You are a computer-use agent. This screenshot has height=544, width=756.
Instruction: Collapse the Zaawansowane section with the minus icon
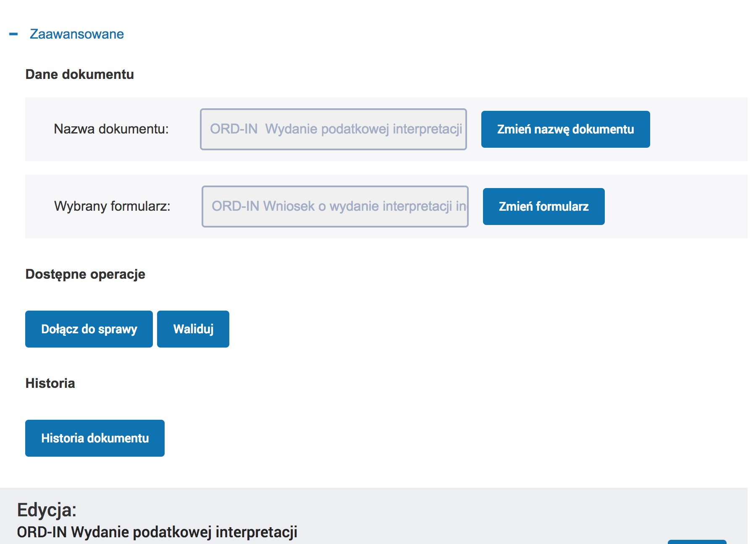[x=13, y=34]
